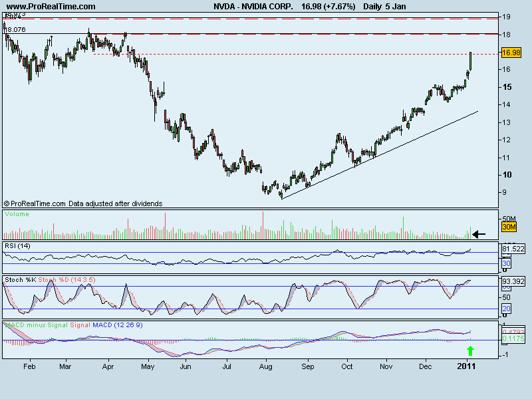Click the blue MACD (12 26 9) label
532x399 pixels.
(x=118, y=325)
